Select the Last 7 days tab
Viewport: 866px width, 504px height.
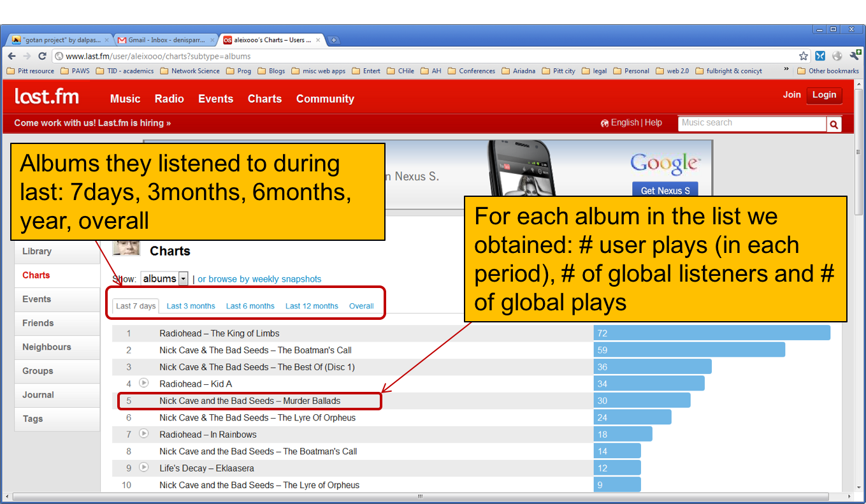click(x=136, y=306)
